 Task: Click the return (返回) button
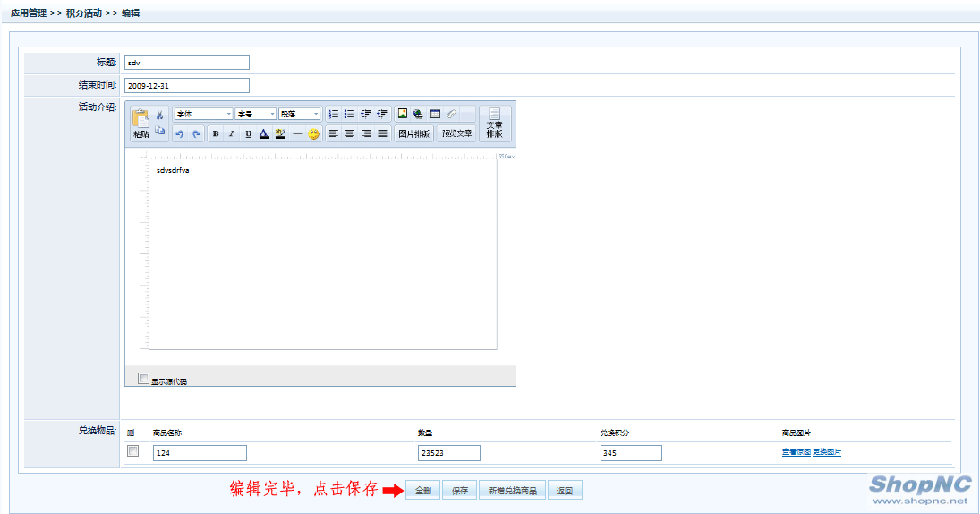point(565,490)
